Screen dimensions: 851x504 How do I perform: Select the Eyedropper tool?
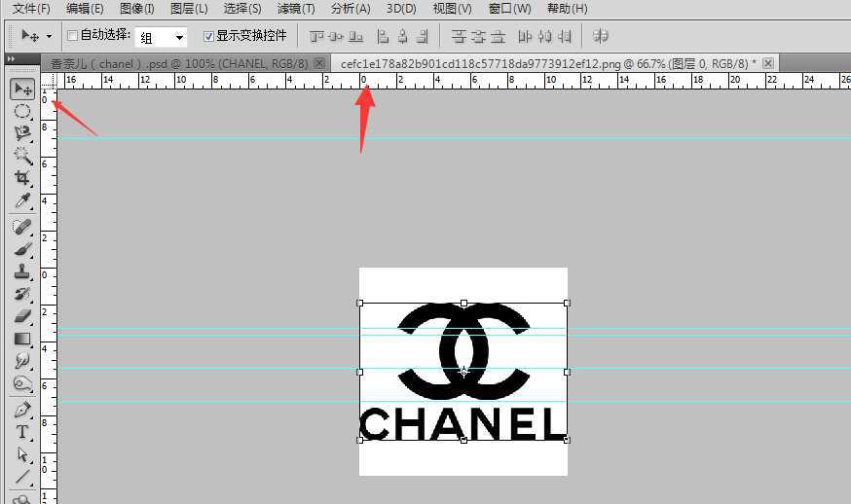coord(22,201)
